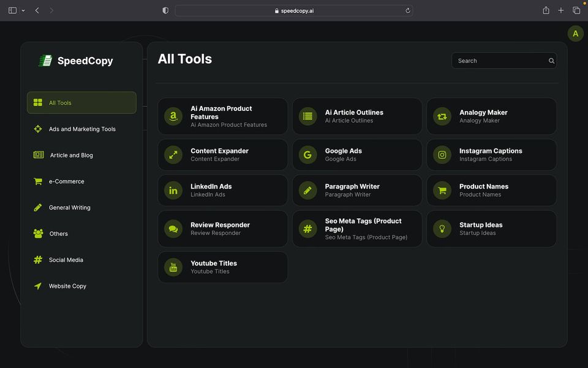Screen dimensions: 588x368
Task: Click the paper plane icon beside Website Copy
Action: 38,286
